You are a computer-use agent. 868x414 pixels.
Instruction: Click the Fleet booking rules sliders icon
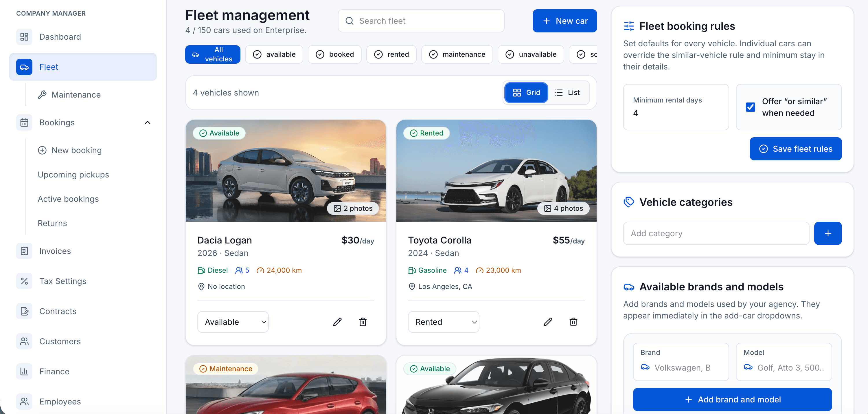pyautogui.click(x=629, y=26)
